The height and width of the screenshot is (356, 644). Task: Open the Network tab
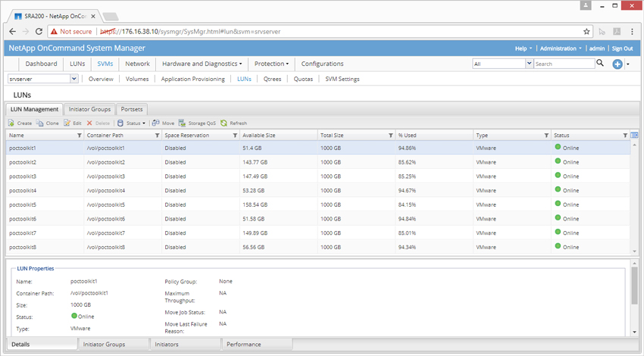[138, 64]
